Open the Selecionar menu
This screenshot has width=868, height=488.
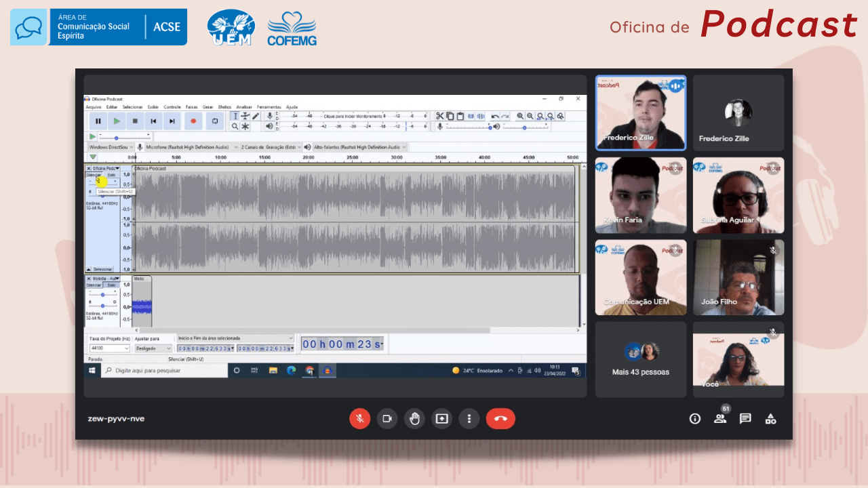132,107
